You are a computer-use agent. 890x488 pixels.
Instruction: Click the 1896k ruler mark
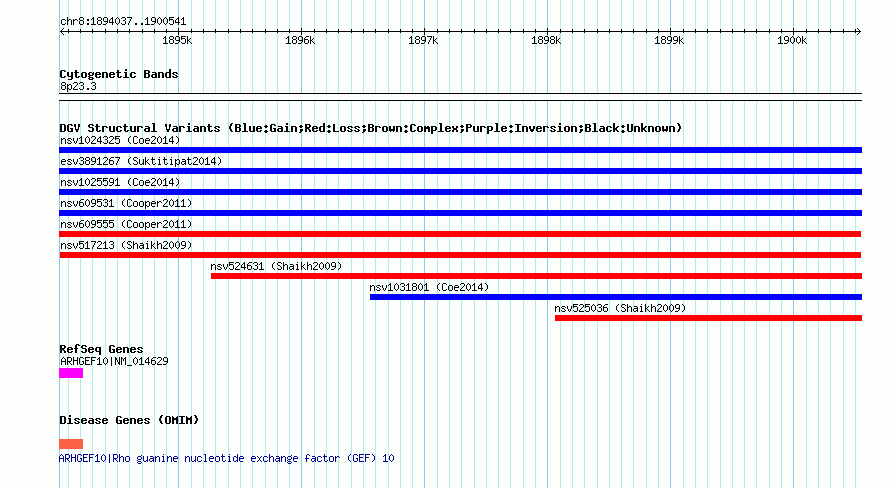pyautogui.click(x=300, y=40)
